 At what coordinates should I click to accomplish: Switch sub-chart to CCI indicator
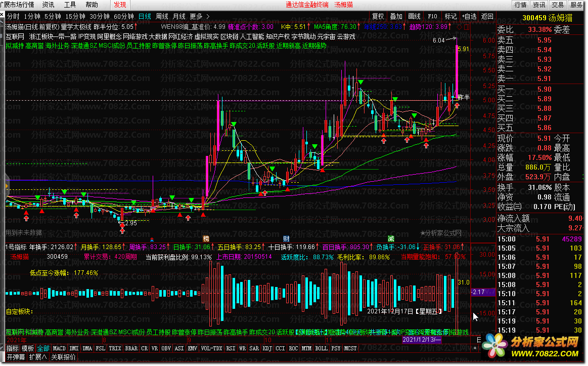pyautogui.click(x=280, y=348)
